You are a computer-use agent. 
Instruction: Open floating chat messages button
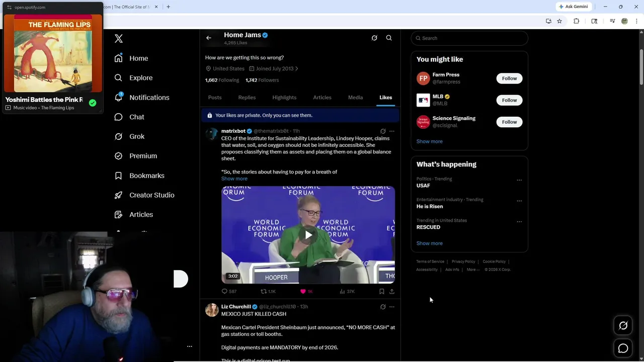tap(623, 348)
